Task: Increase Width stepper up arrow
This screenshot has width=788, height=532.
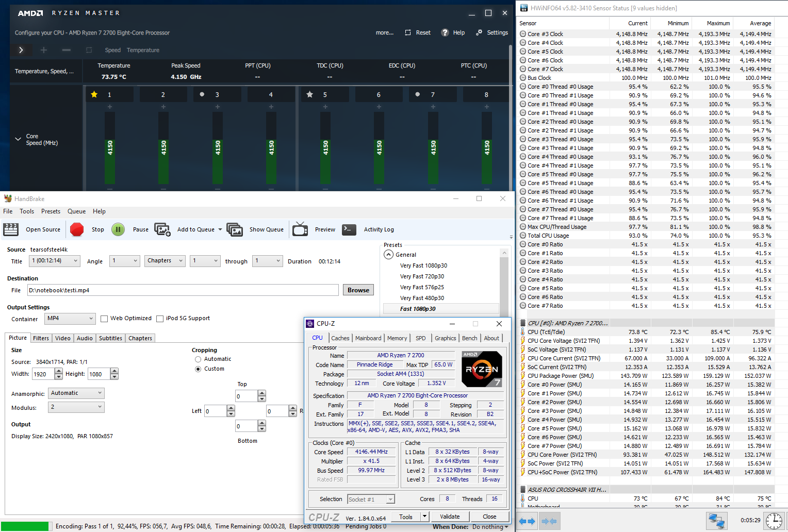Action: tap(58, 371)
